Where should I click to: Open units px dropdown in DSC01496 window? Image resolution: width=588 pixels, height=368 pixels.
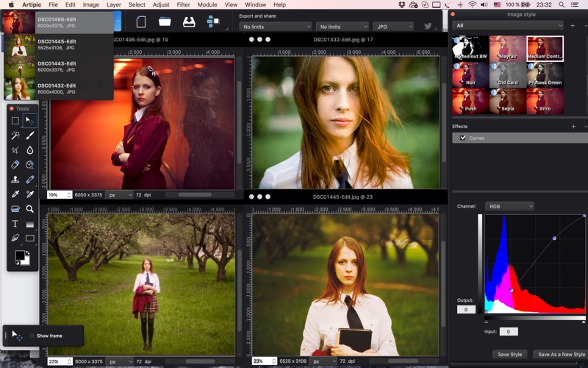click(x=119, y=195)
